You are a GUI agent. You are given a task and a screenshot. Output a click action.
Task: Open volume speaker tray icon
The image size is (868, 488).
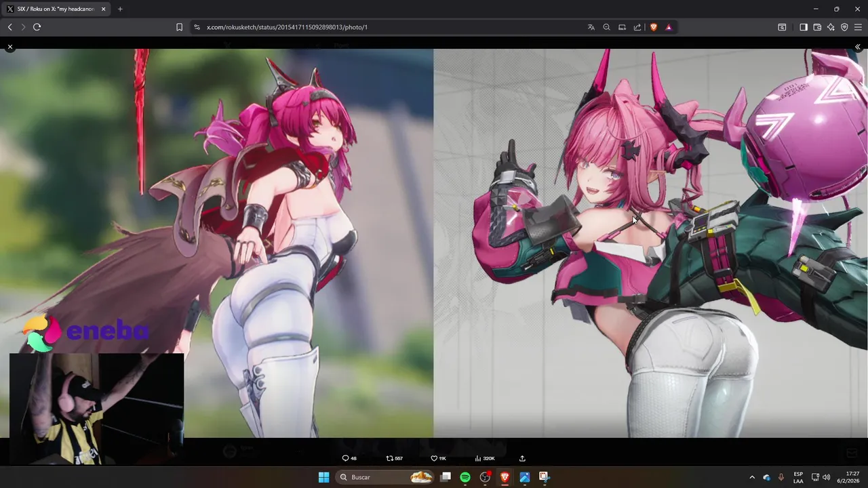tap(827, 477)
